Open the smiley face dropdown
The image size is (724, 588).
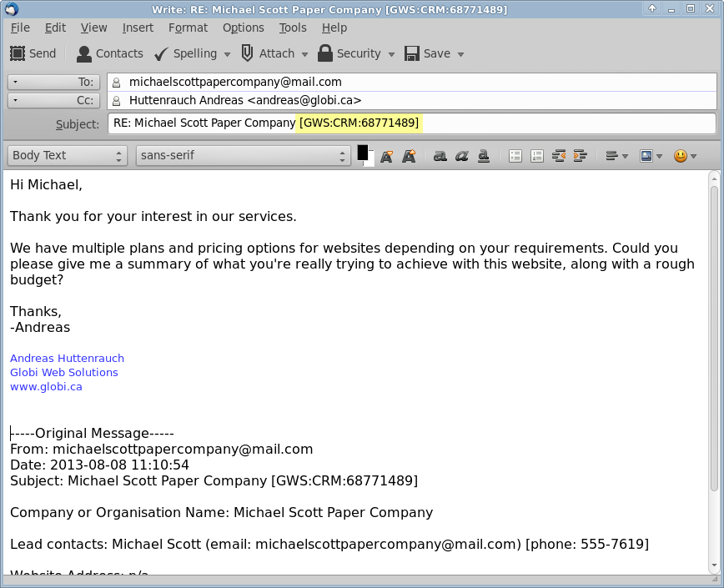coord(686,156)
